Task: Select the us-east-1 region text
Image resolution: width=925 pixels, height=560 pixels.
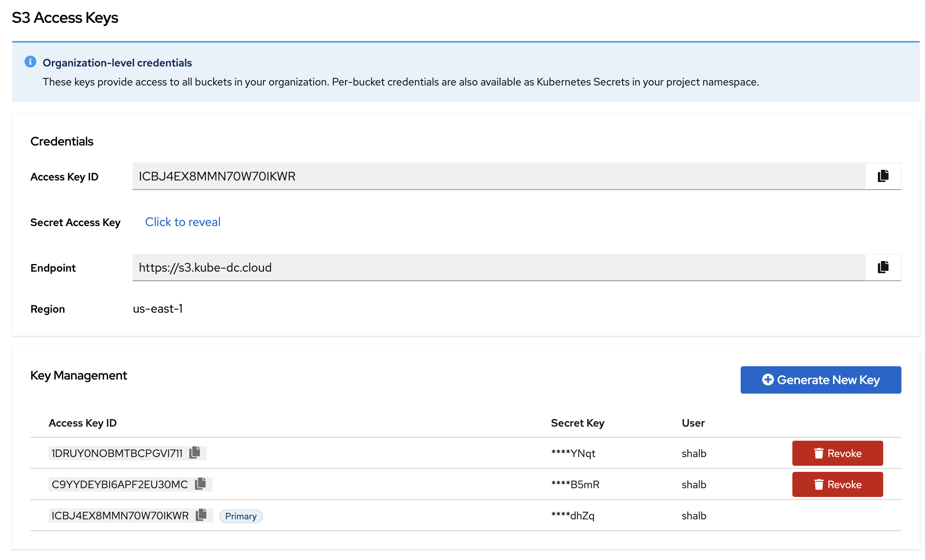Action: (158, 308)
